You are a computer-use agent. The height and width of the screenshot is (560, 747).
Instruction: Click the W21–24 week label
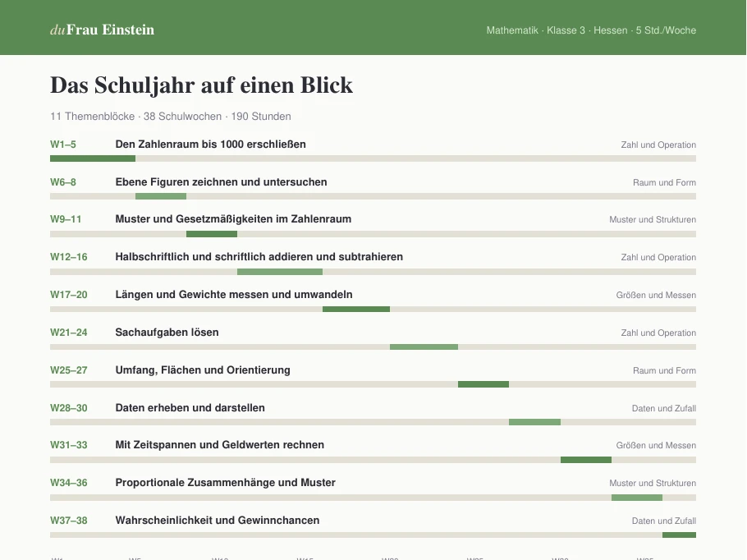69,333
